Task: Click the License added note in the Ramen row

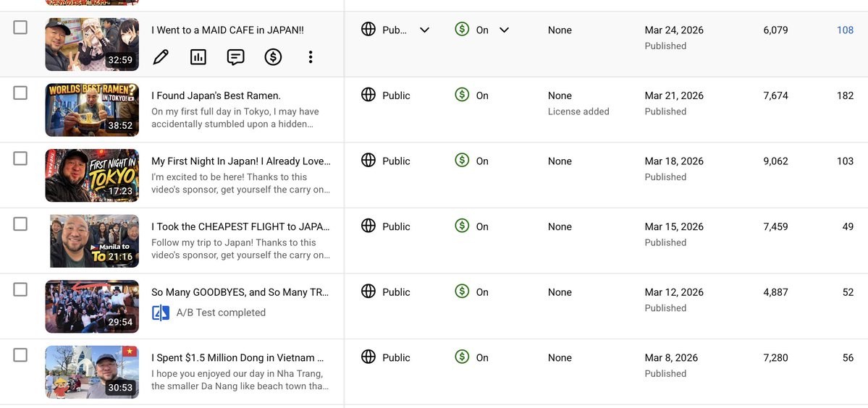Action: point(578,111)
